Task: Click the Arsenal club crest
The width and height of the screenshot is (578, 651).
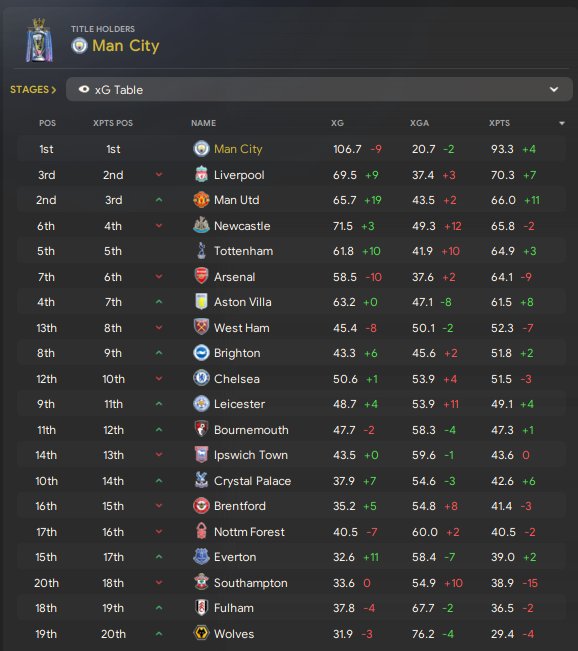Action: tap(201, 277)
